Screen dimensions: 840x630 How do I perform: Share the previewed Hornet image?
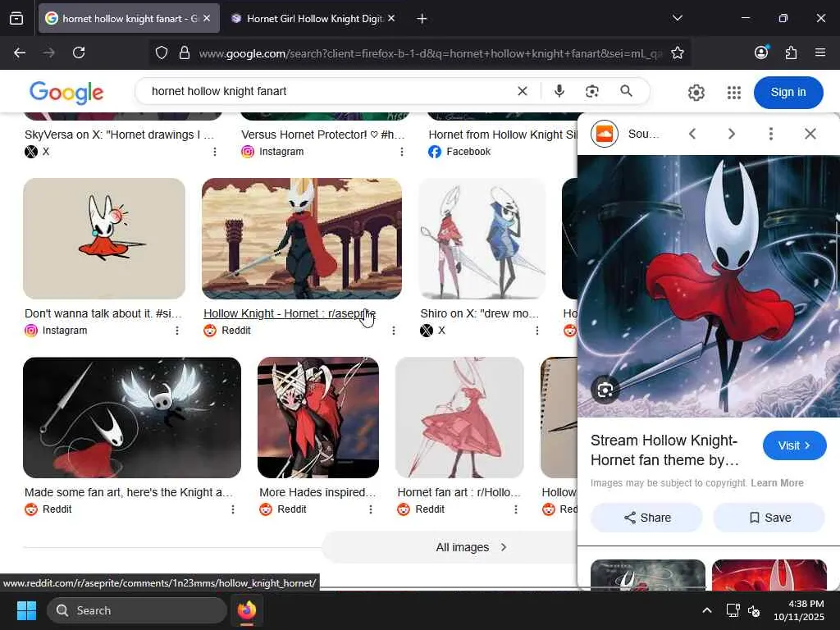646,518
